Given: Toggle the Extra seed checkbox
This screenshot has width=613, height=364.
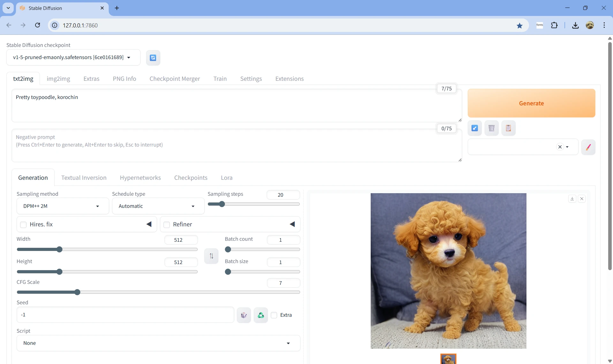Looking at the screenshot, I should [x=274, y=315].
